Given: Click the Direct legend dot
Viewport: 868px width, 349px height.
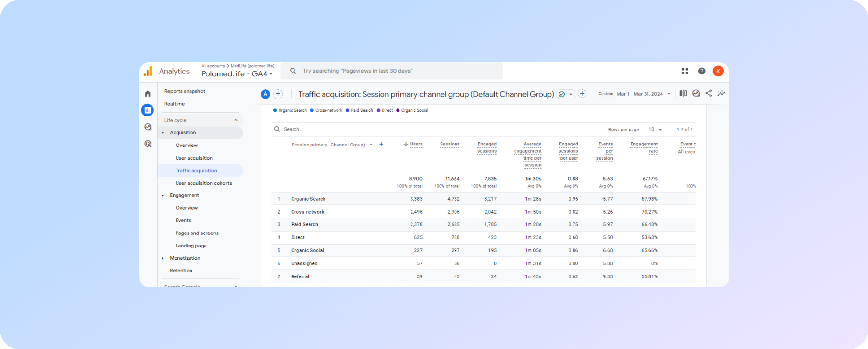Looking at the screenshot, I should pyautogui.click(x=379, y=110).
